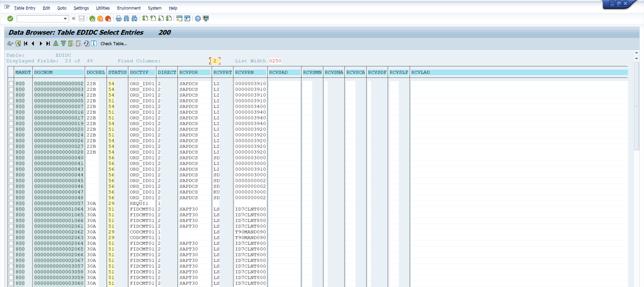Jump to the last table entry
644x287 pixels.
tap(48, 44)
